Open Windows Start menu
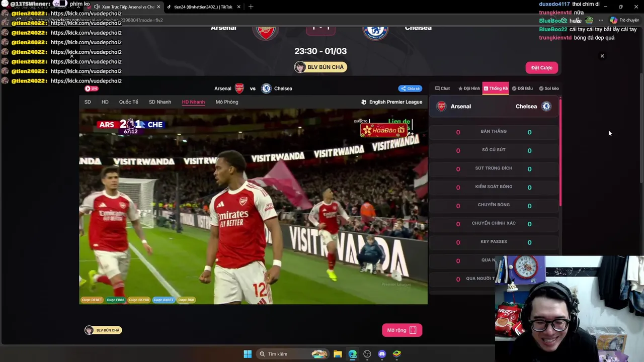This screenshot has height=362, width=644. [248, 354]
